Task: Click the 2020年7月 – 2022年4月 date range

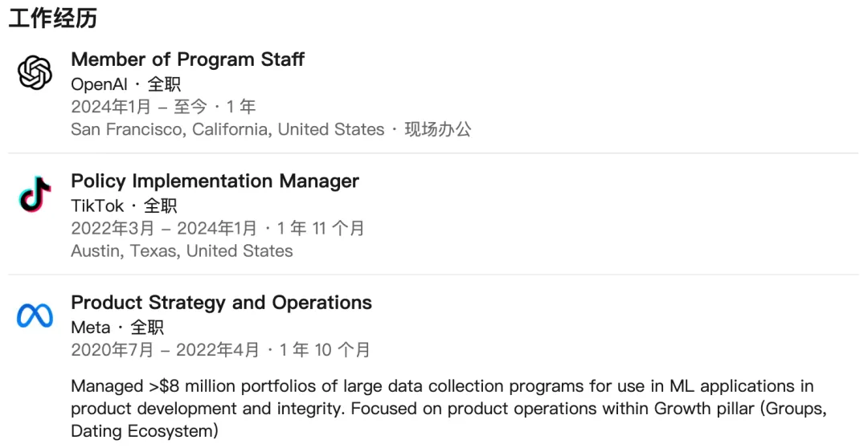Action: point(165,350)
